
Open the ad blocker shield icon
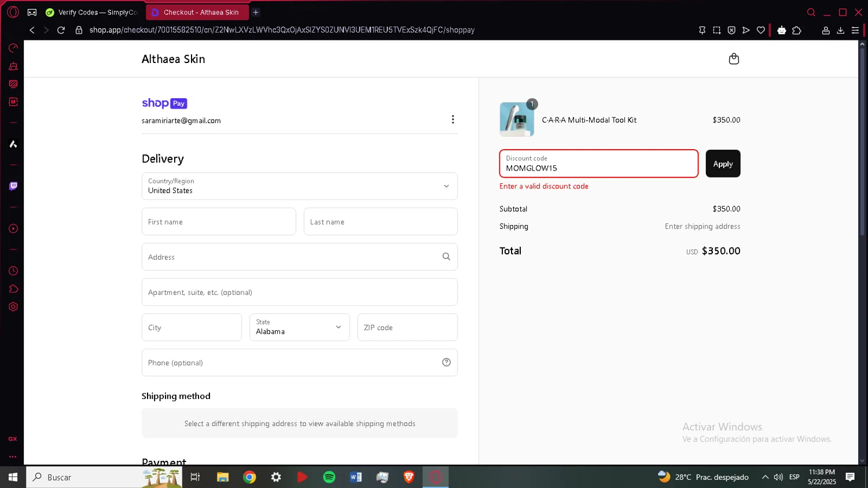coord(731,30)
